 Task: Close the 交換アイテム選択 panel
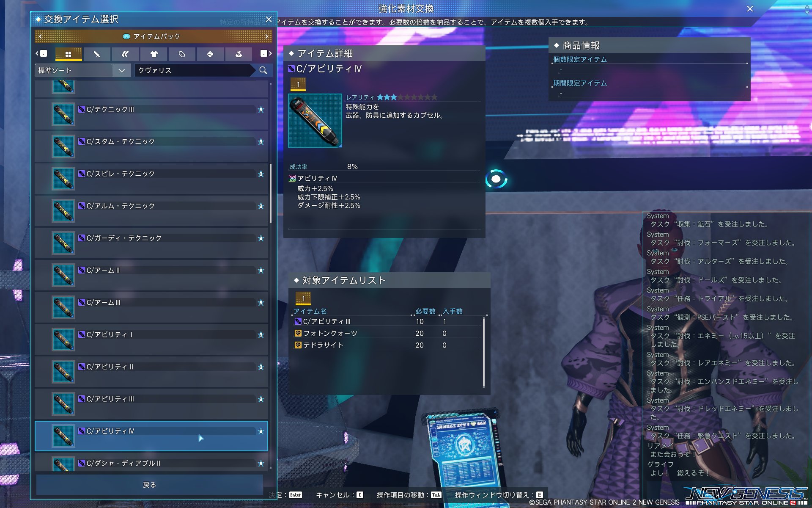pyautogui.click(x=269, y=19)
